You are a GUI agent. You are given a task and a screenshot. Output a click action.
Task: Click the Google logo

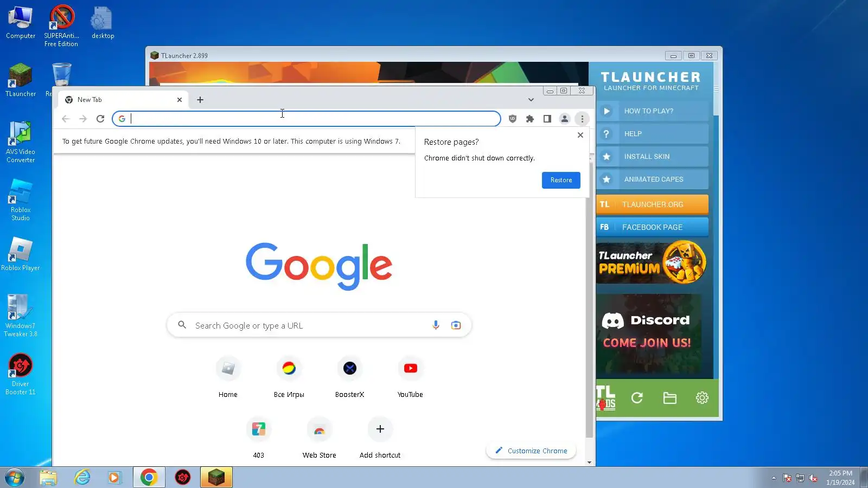pos(319,265)
